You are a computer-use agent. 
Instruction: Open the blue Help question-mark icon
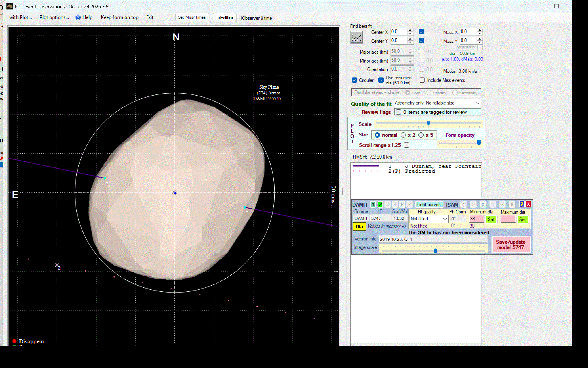(x=78, y=17)
